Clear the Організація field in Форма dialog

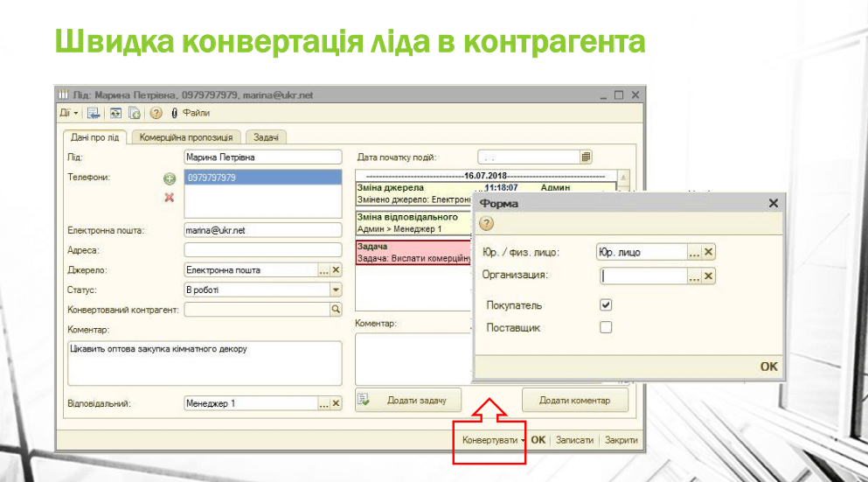pyautogui.click(x=709, y=276)
